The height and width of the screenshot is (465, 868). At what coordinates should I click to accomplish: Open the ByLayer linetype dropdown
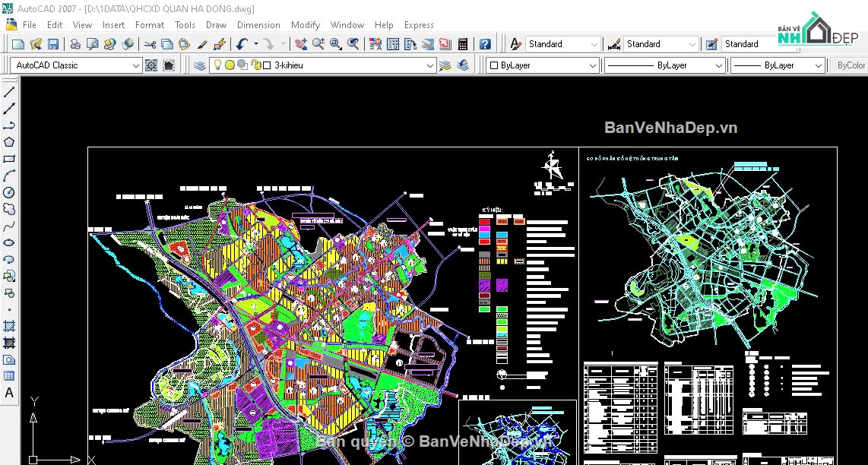(718, 65)
